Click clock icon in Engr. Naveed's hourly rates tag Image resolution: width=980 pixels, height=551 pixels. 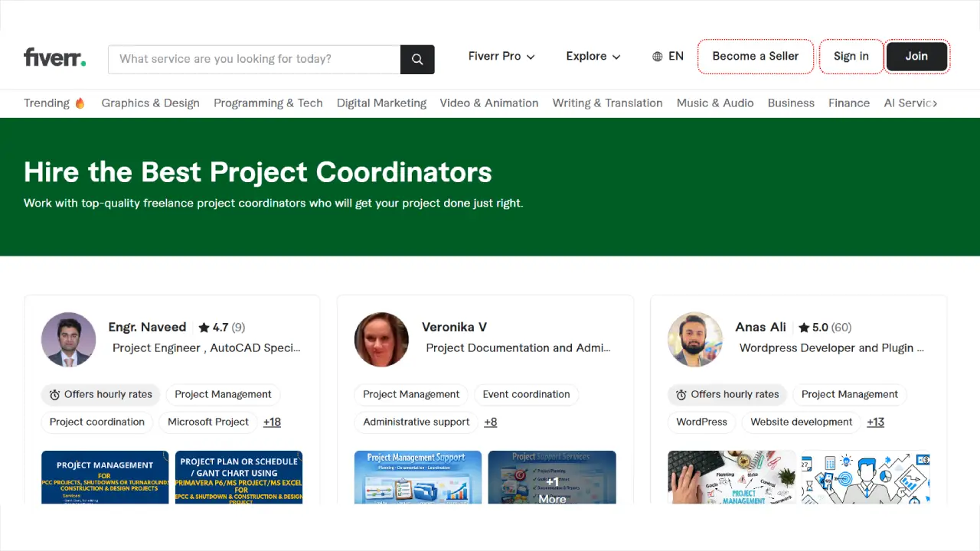point(55,395)
